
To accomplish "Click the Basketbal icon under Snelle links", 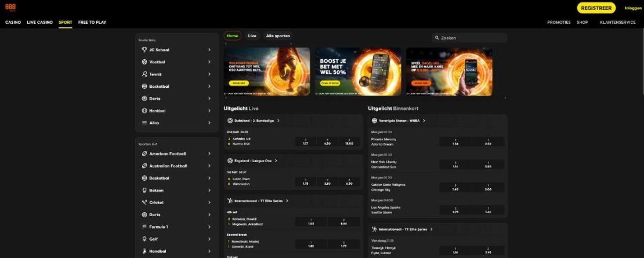I will click(144, 87).
